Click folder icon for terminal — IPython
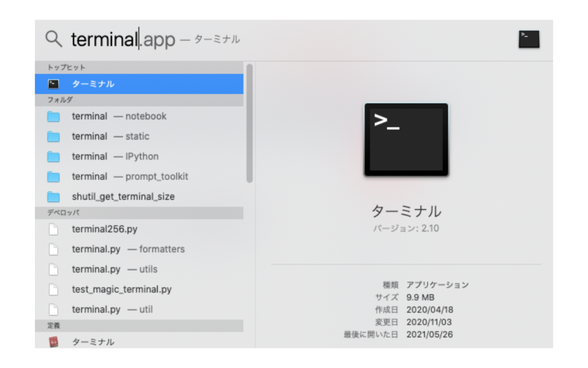The height and width of the screenshot is (368, 588). click(x=53, y=156)
